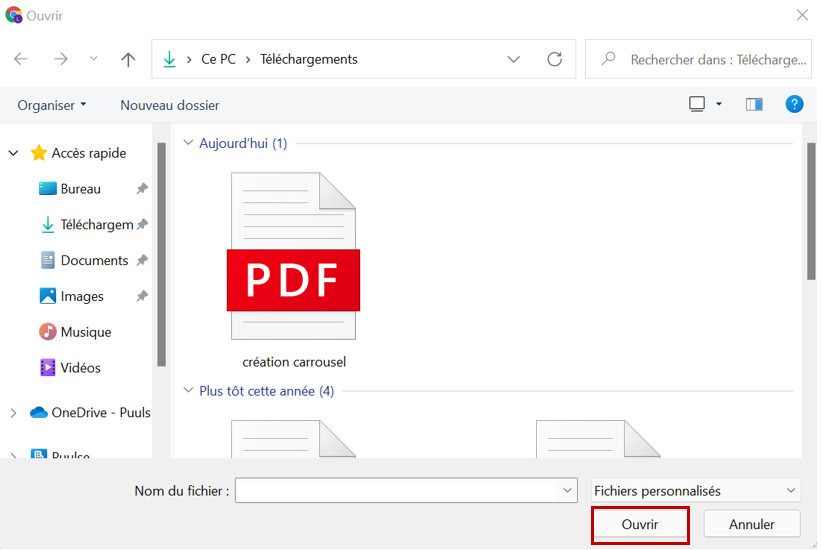Select Téléchargements in the address path
823x550 pixels.
[309, 59]
